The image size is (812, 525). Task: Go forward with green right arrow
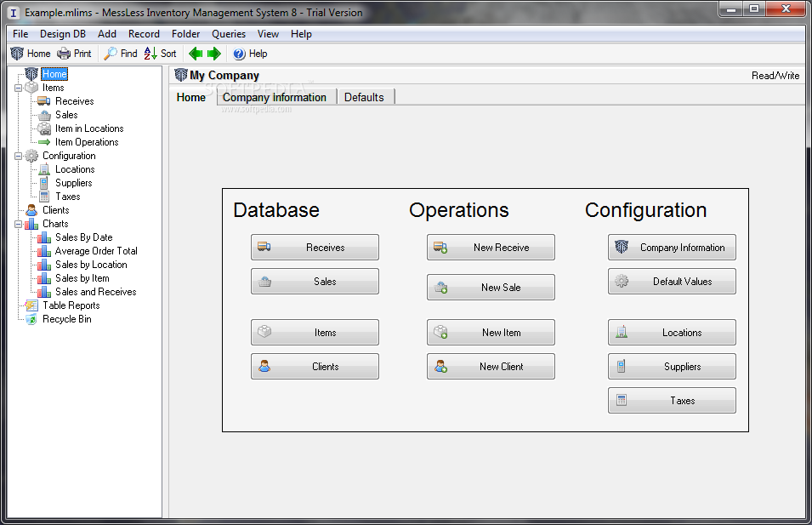pos(214,54)
